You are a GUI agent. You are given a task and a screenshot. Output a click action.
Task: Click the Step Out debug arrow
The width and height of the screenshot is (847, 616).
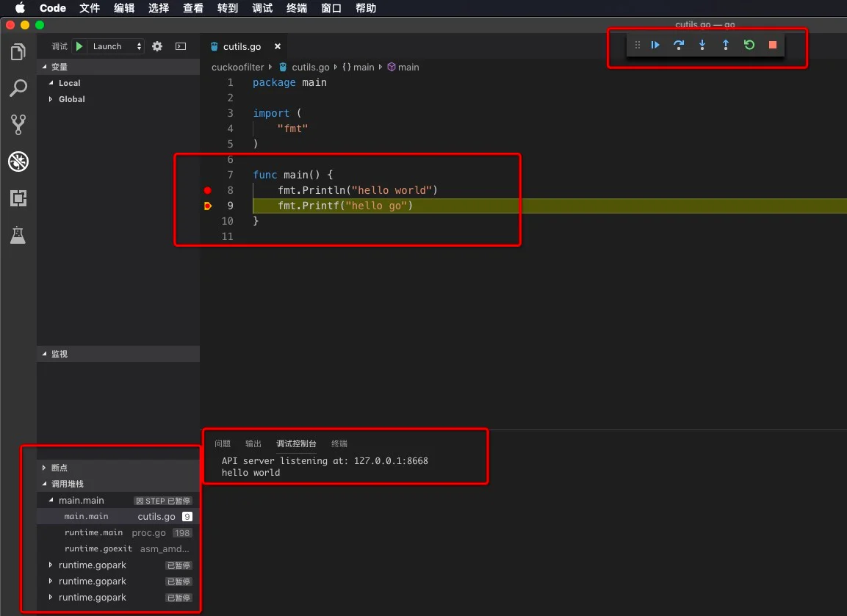(x=726, y=46)
